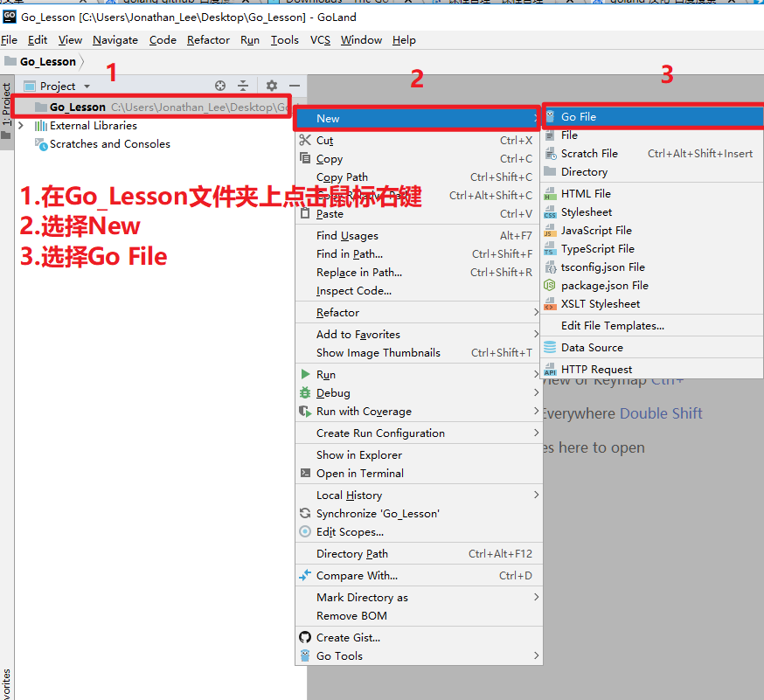Choose Inspect Code...
This screenshot has height=700, width=764.
419,291
